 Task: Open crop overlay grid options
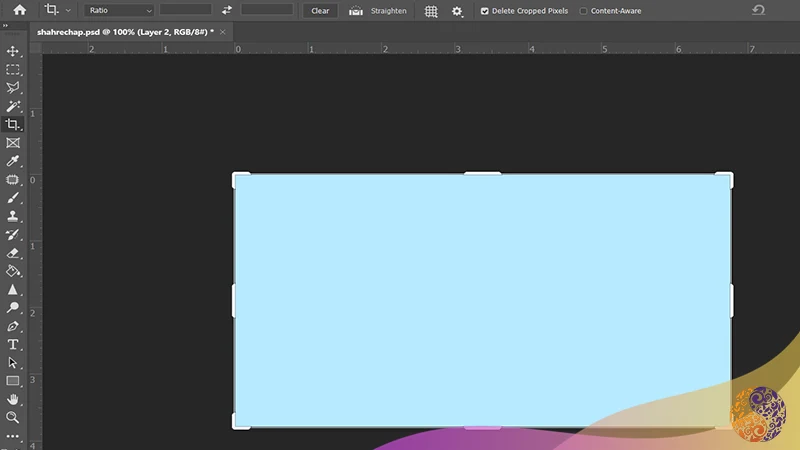(431, 11)
